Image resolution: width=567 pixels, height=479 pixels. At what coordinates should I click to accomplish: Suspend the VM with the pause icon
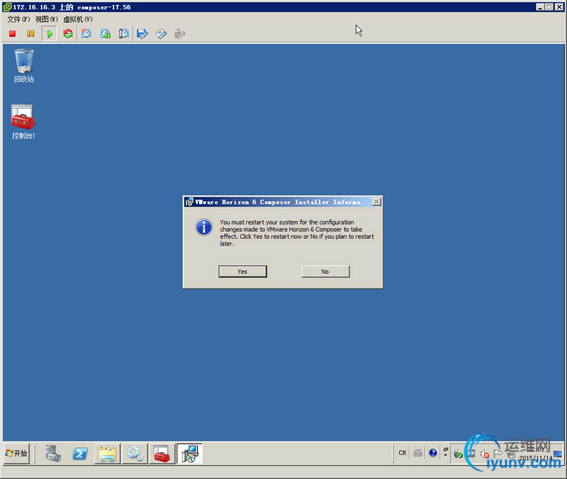tap(30, 34)
